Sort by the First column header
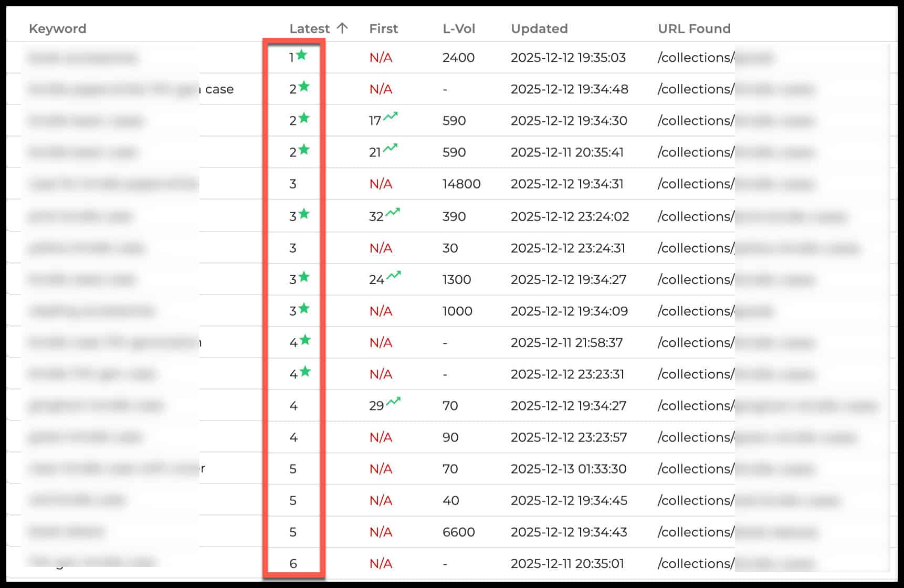The image size is (904, 588). click(x=383, y=28)
